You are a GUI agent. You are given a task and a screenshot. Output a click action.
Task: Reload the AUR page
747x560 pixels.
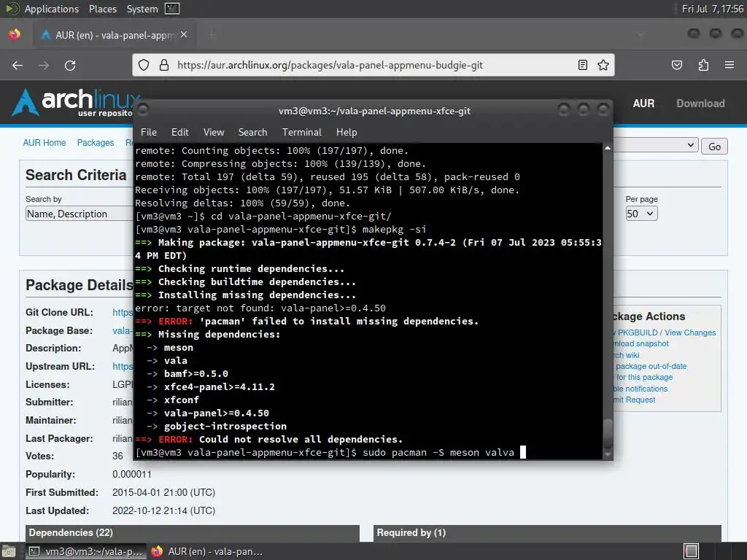coord(70,65)
